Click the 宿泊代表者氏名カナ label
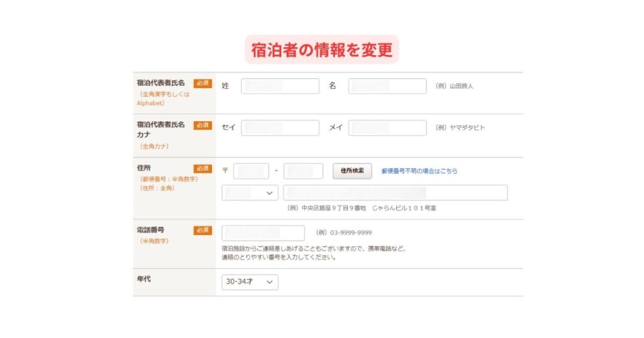The height and width of the screenshot is (338, 644). (x=160, y=129)
